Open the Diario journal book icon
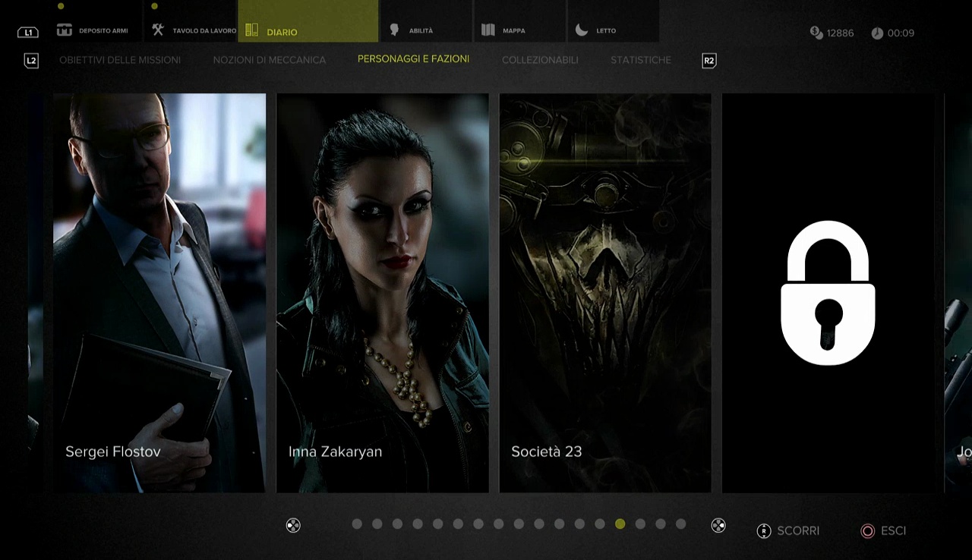Image resolution: width=972 pixels, height=560 pixels. [x=252, y=30]
